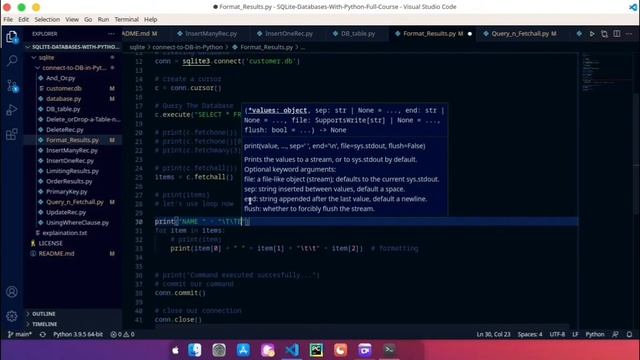
Task: Open the Help menu
Action: tap(151, 19)
